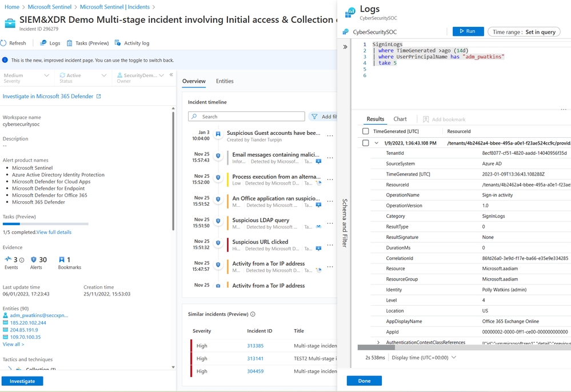Image resolution: width=571 pixels, height=392 pixels.
Task: Click the Logs panel header icon
Action: pos(350,13)
